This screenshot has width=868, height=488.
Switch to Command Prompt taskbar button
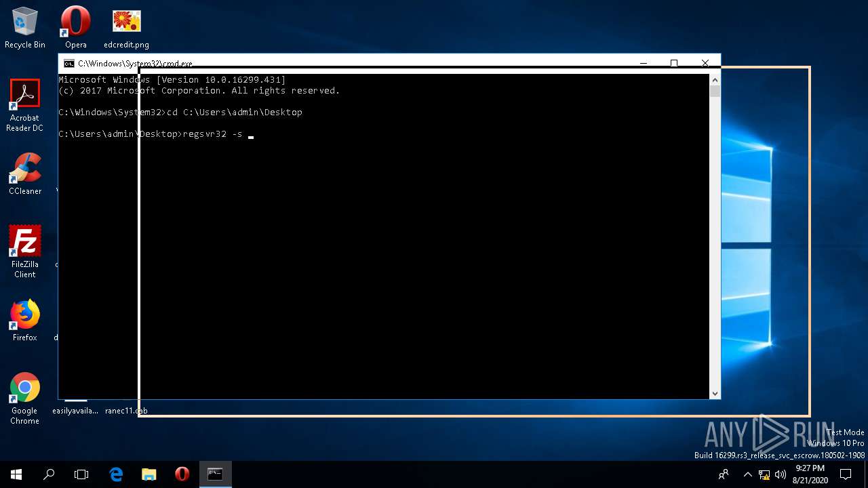click(x=215, y=474)
